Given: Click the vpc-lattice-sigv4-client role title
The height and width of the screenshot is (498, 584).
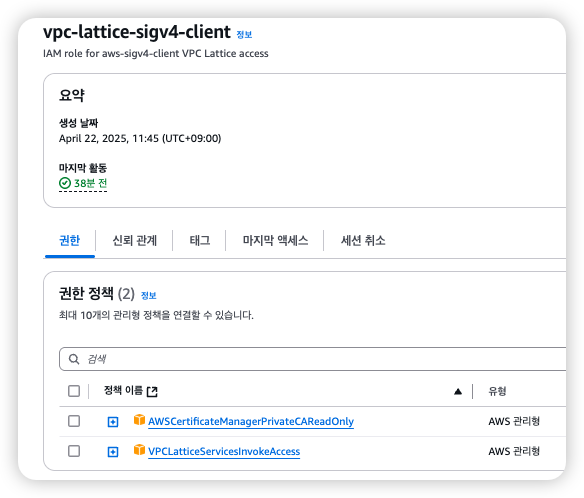Looking at the screenshot, I should [137, 32].
